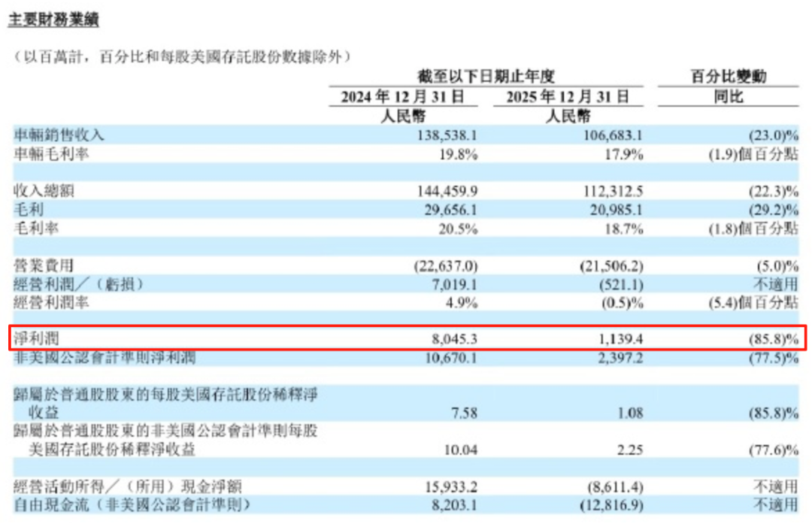Click the 經營利潤率 row label
The height and width of the screenshot is (524, 812).
click(x=52, y=304)
